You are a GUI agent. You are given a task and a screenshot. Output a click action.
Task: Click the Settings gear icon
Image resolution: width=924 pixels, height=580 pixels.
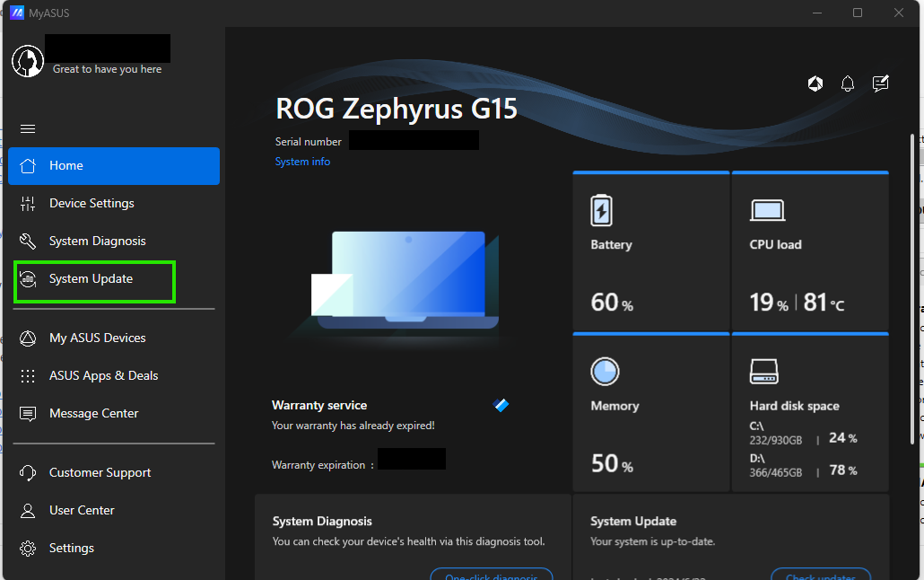click(28, 549)
